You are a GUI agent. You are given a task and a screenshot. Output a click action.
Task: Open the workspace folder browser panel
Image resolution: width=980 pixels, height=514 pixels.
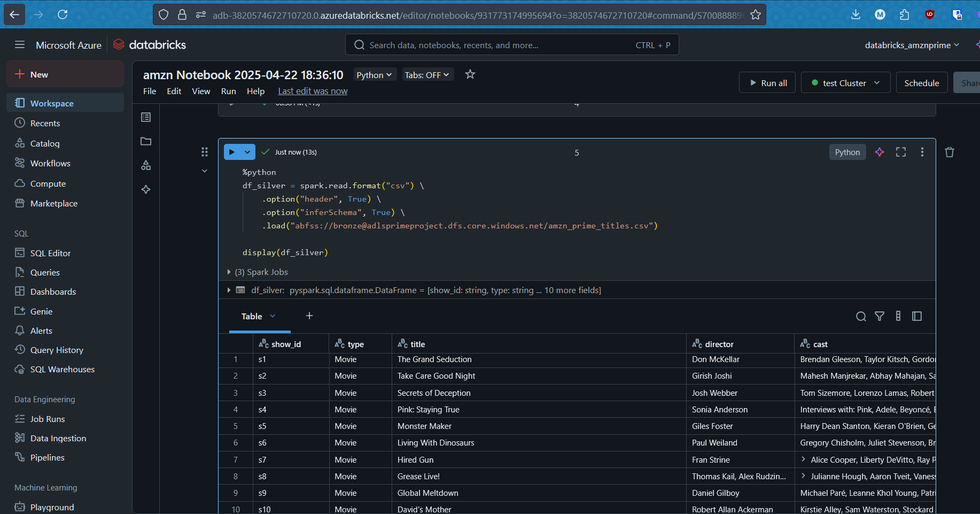(x=146, y=141)
